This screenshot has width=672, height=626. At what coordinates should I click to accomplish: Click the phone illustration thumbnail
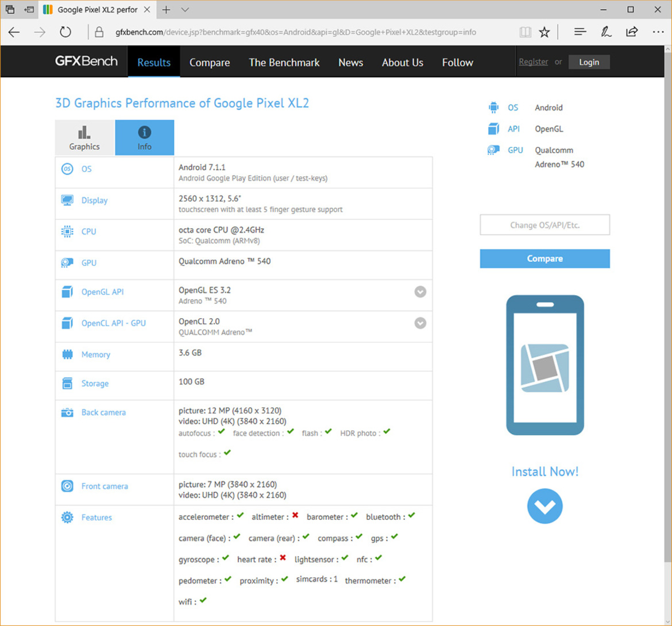pyautogui.click(x=544, y=365)
